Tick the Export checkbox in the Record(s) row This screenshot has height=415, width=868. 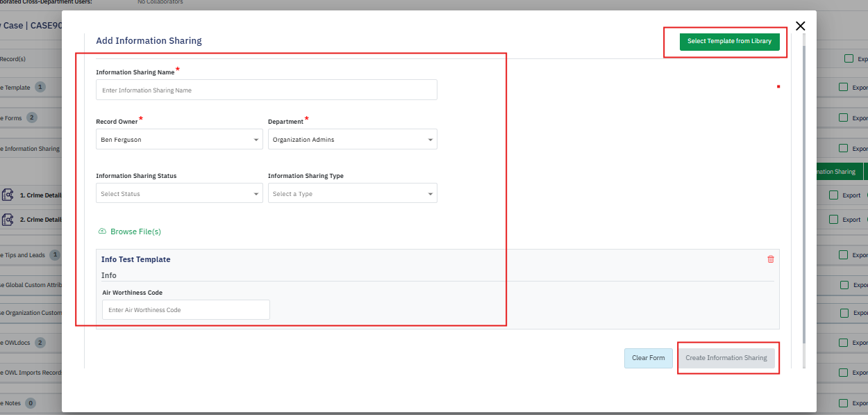pyautogui.click(x=849, y=59)
